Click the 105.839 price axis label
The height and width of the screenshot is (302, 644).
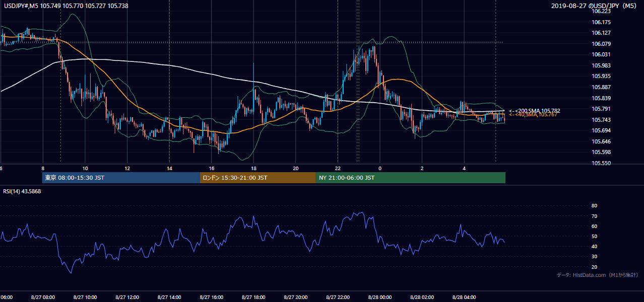tap(602, 98)
